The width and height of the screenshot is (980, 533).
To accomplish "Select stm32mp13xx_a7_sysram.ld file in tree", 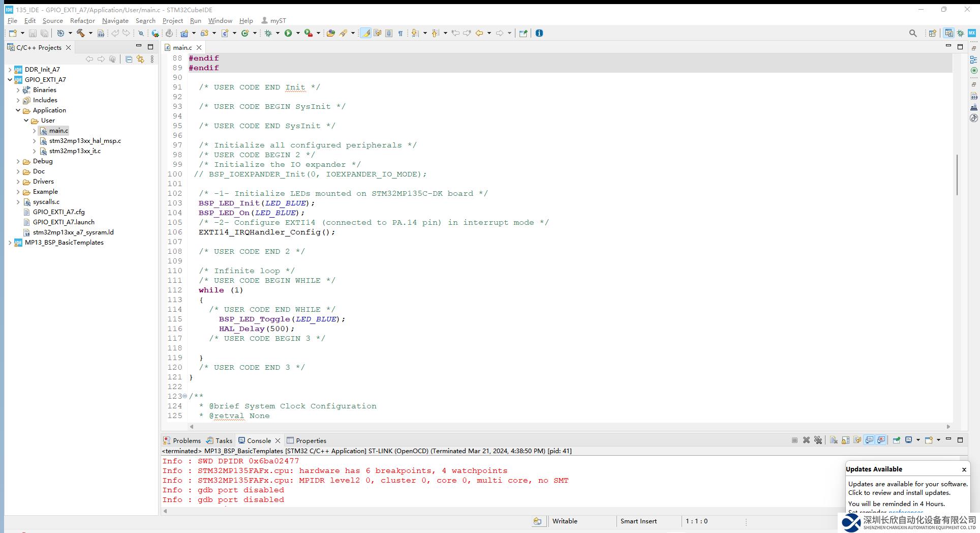I will [73, 232].
